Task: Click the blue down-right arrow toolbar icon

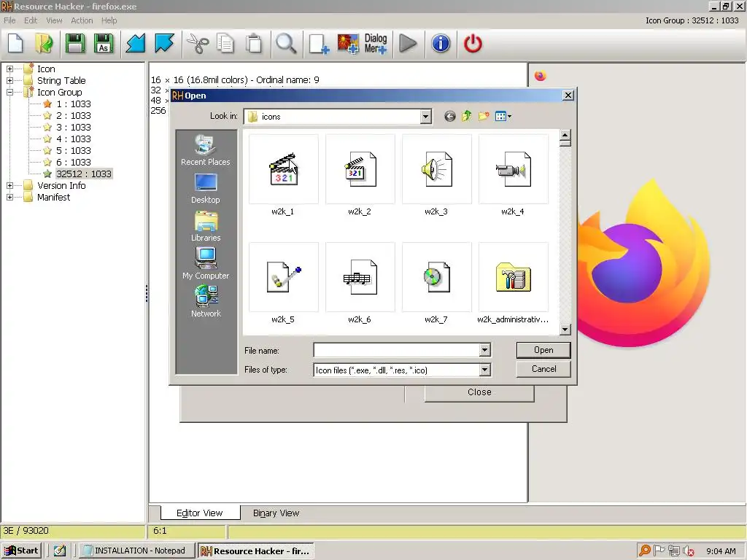Action: [x=164, y=43]
